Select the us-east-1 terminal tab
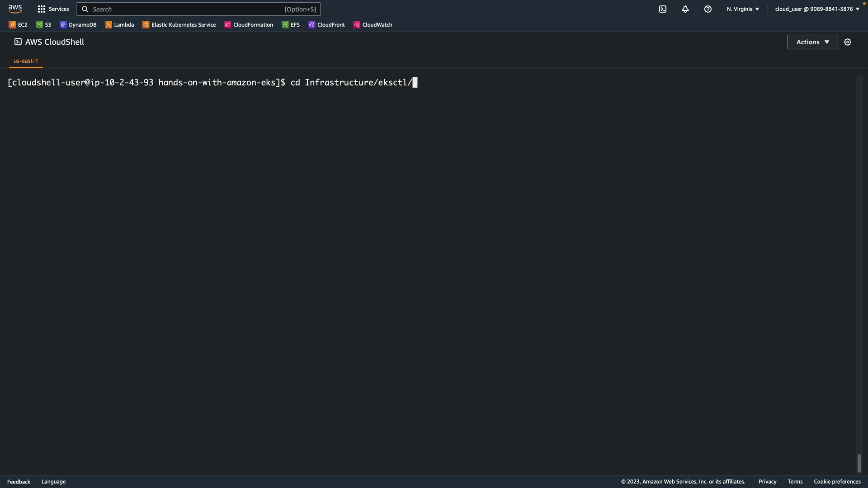The image size is (868, 488). 26,61
